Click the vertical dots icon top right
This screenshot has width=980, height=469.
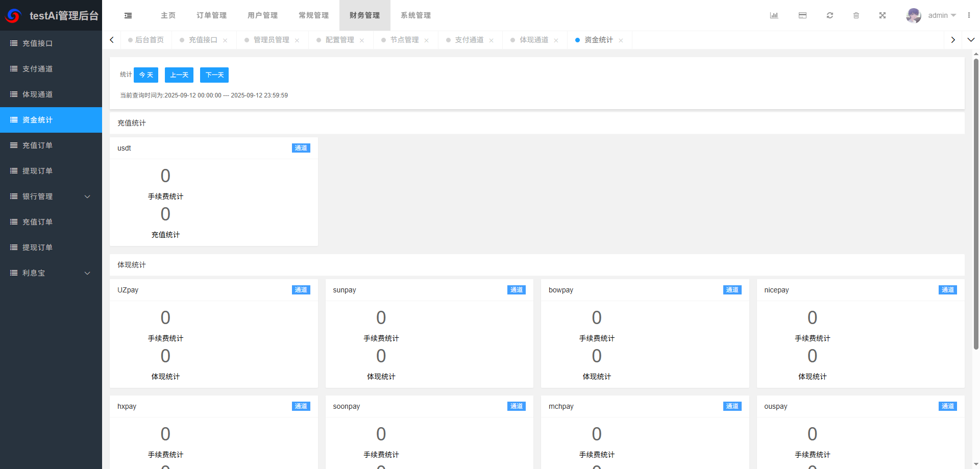click(x=970, y=15)
